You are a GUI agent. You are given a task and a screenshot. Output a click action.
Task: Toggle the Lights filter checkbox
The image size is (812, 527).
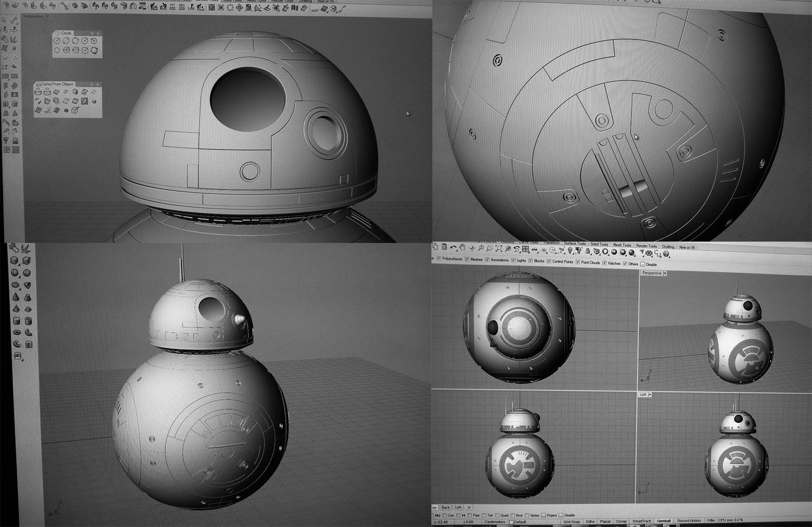point(513,260)
